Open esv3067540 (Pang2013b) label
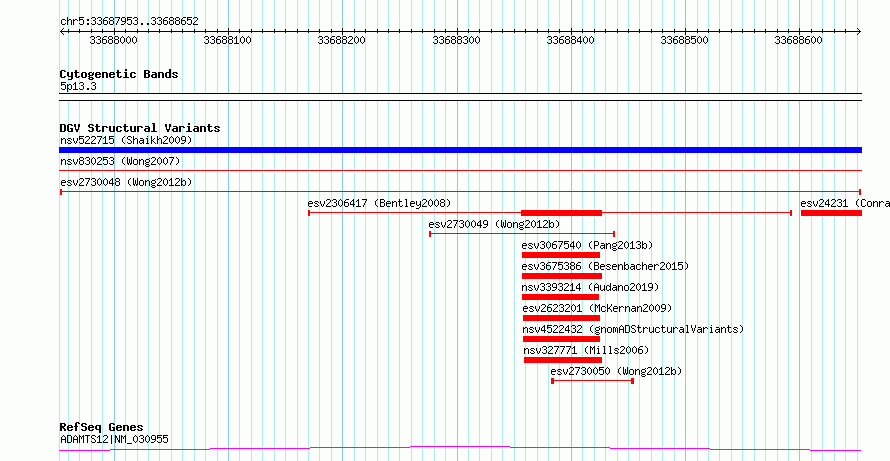 [587, 245]
